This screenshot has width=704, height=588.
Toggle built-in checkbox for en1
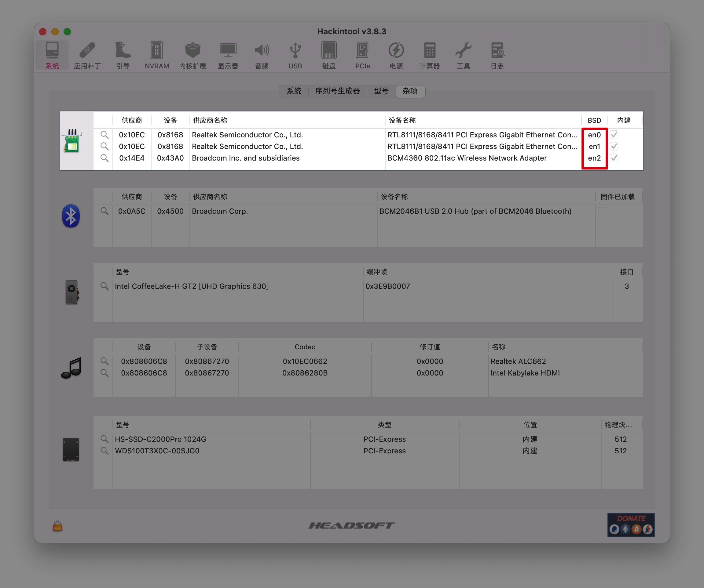tap(614, 147)
